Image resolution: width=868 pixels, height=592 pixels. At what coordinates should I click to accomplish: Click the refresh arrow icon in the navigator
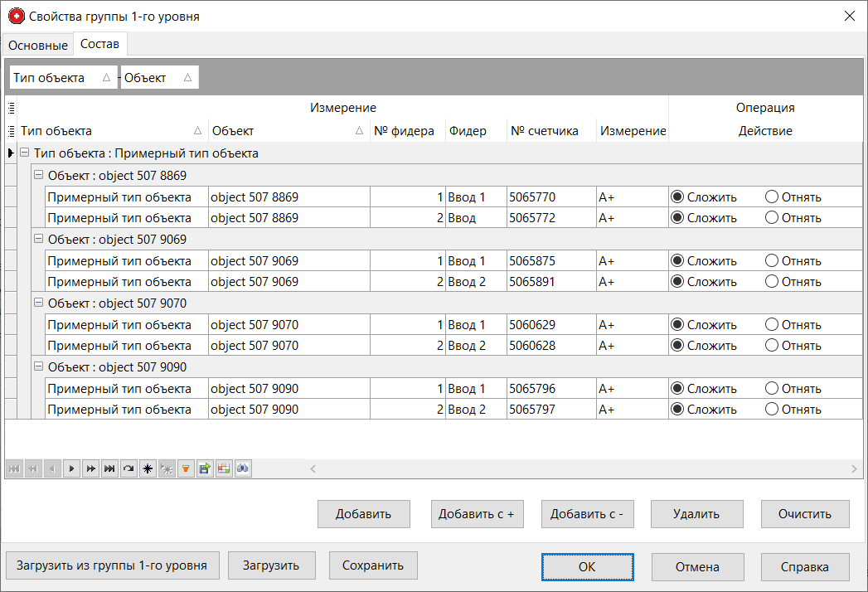click(x=129, y=469)
